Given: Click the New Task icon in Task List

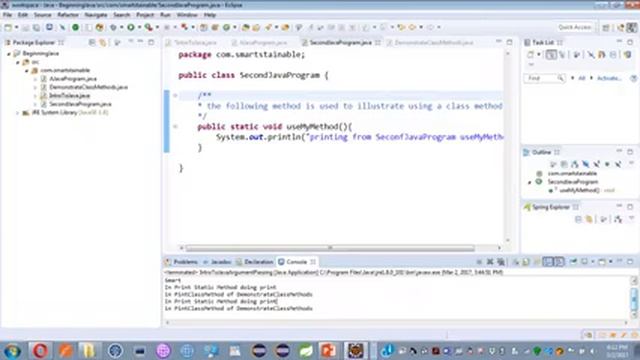Looking at the screenshot, I should point(530,54).
